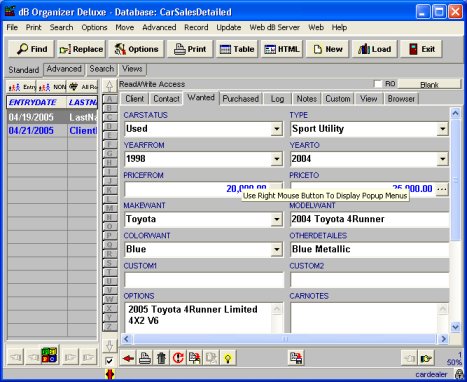Click the yellow light bulb icon

[228, 358]
